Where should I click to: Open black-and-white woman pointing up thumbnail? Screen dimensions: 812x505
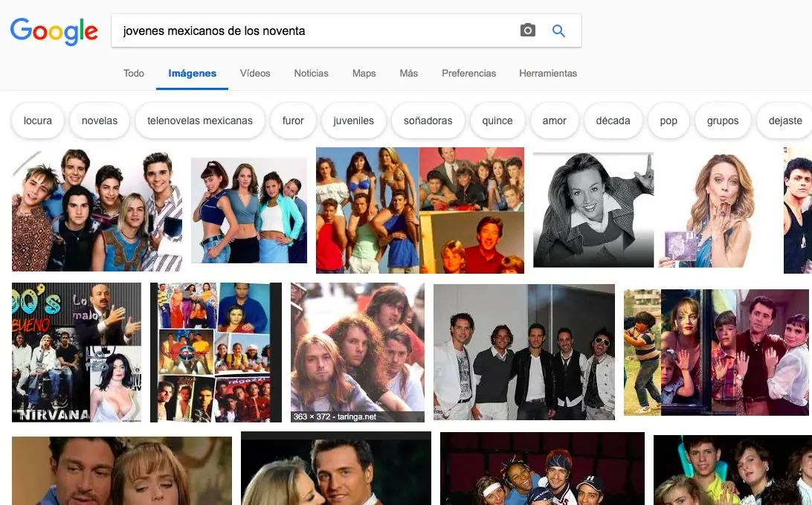[x=593, y=210]
